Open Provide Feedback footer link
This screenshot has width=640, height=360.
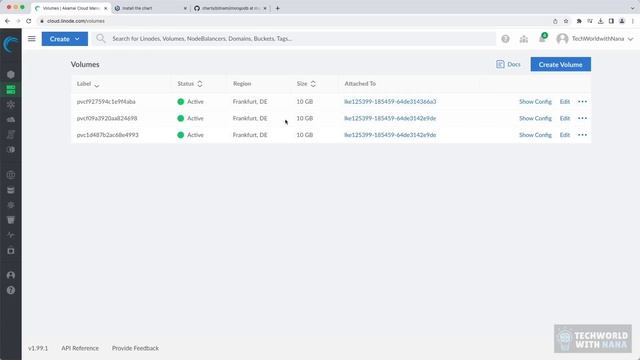(x=136, y=348)
